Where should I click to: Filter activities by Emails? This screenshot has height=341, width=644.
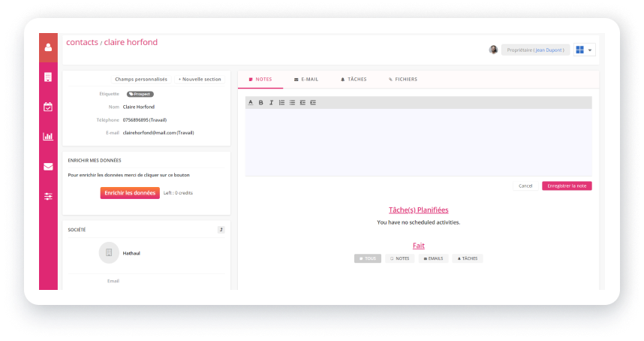click(433, 258)
